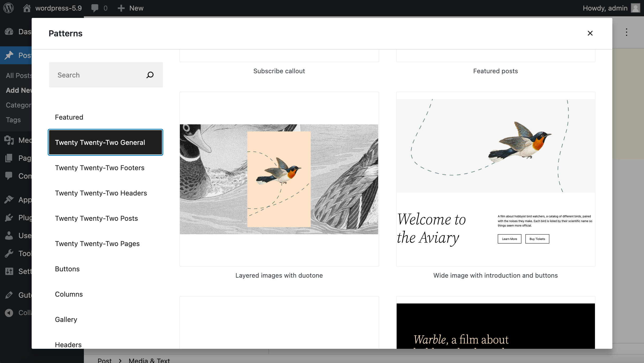
Task: Click the Featured posts pattern thumbnail
Action: pos(495,55)
